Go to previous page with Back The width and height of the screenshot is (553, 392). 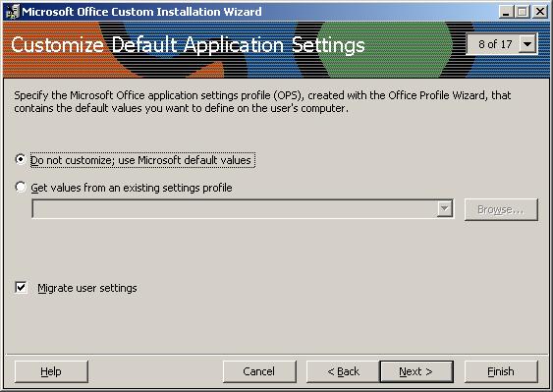(x=343, y=371)
